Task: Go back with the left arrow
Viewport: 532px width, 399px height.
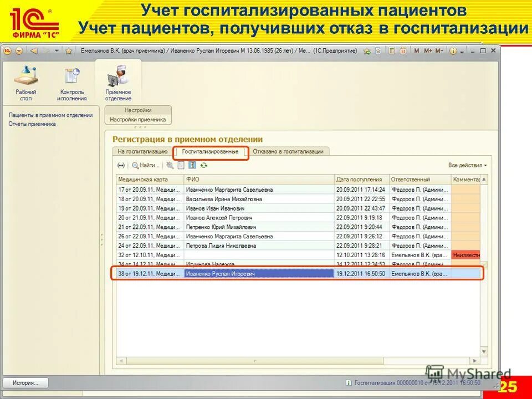Action: tap(34, 51)
